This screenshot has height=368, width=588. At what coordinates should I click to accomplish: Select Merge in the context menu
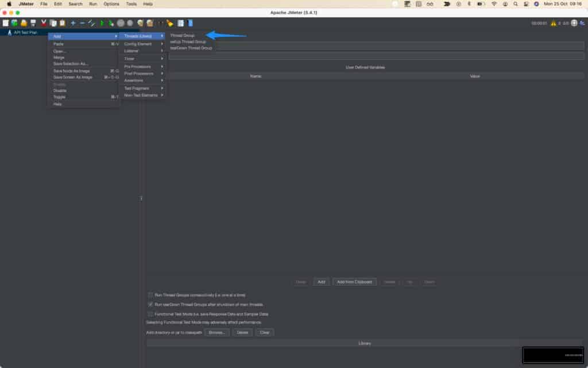(x=84, y=57)
